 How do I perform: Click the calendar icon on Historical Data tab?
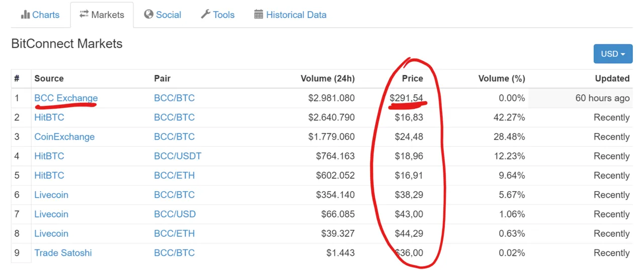259,15
